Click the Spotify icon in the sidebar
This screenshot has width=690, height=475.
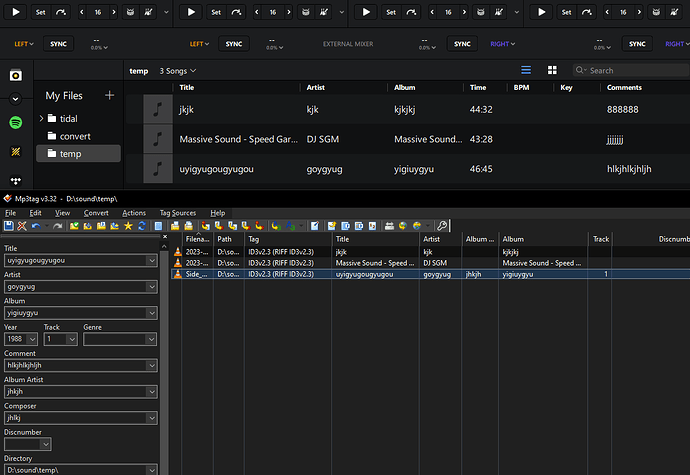[16, 122]
